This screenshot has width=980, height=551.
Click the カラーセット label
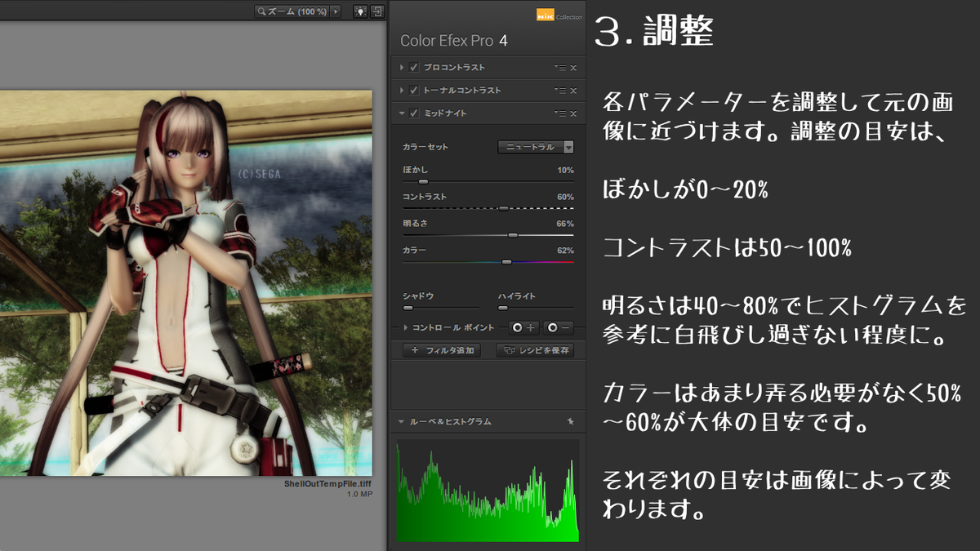(425, 147)
